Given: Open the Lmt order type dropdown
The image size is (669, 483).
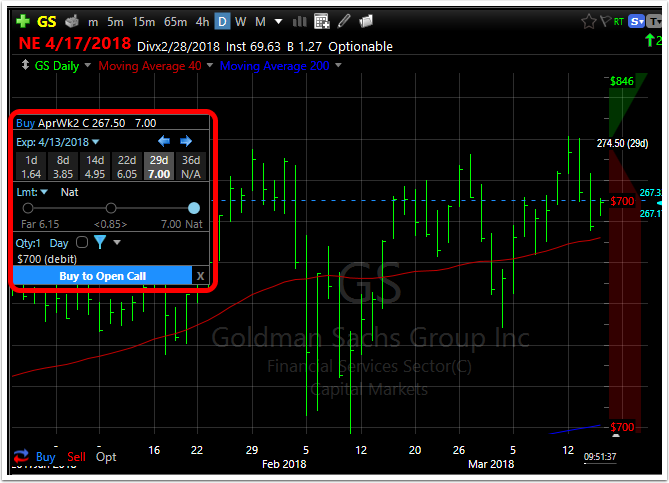Looking at the screenshot, I should [32, 192].
